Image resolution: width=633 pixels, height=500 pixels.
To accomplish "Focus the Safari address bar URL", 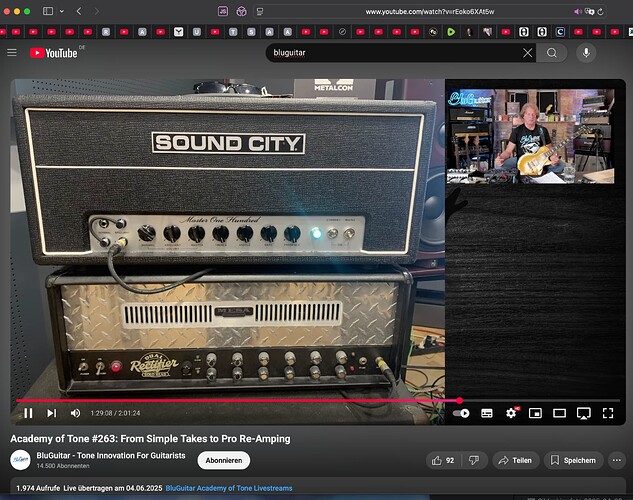I will pos(430,12).
